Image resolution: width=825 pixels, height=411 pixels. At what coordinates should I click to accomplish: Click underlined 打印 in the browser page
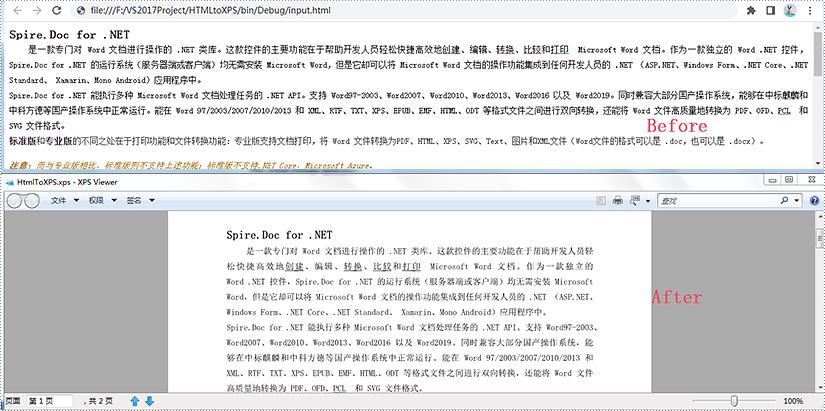559,50
